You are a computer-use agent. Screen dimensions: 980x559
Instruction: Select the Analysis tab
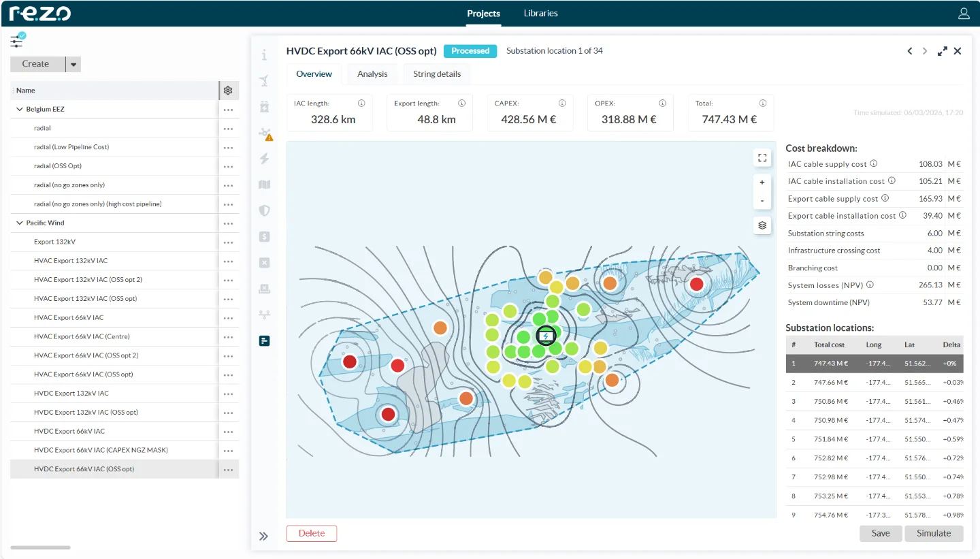click(x=372, y=74)
